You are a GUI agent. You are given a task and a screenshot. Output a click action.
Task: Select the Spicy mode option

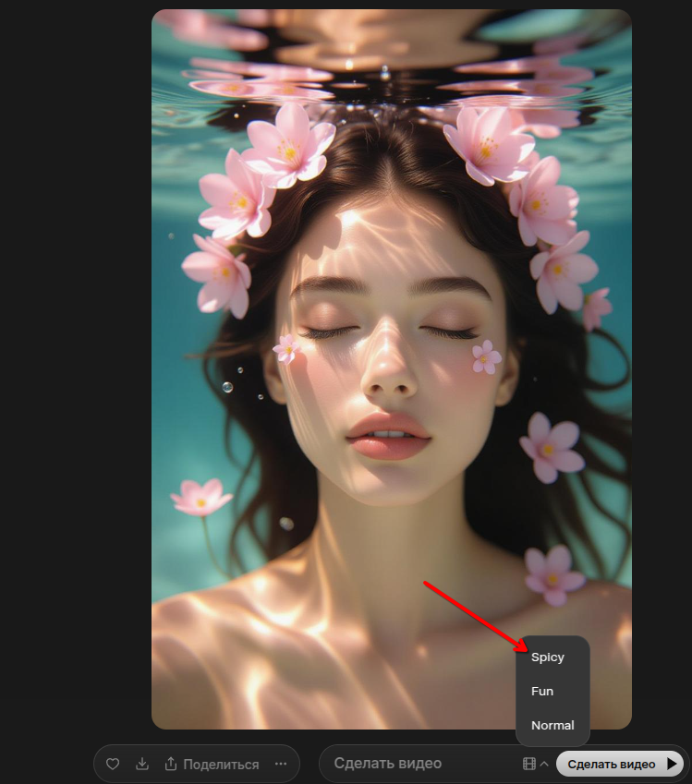(x=552, y=657)
